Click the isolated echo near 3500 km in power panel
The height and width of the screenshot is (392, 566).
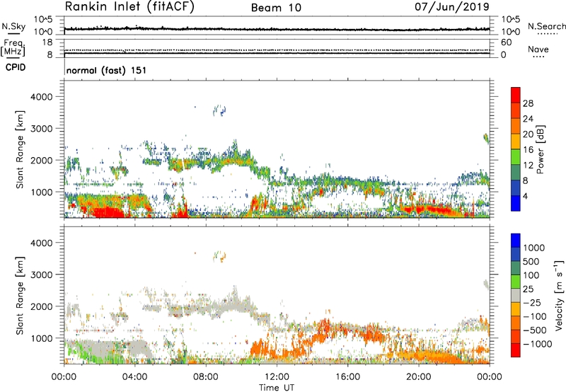[x=219, y=110]
